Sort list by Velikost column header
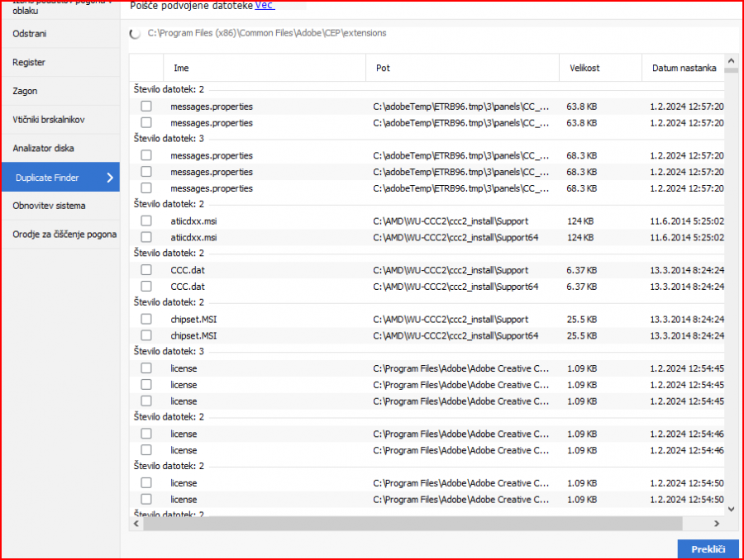The width and height of the screenshot is (744, 560). pyautogui.click(x=584, y=68)
